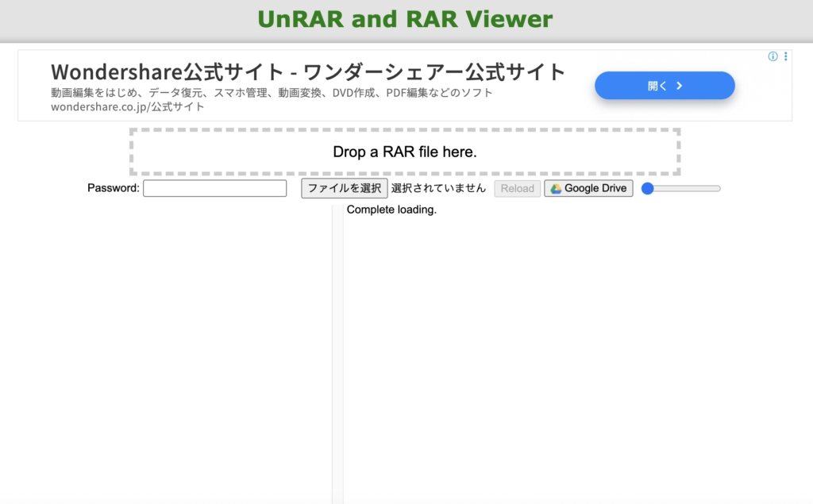Click the chevron arrow in 開く button
Image resolution: width=813 pixels, height=504 pixels.
pos(680,86)
